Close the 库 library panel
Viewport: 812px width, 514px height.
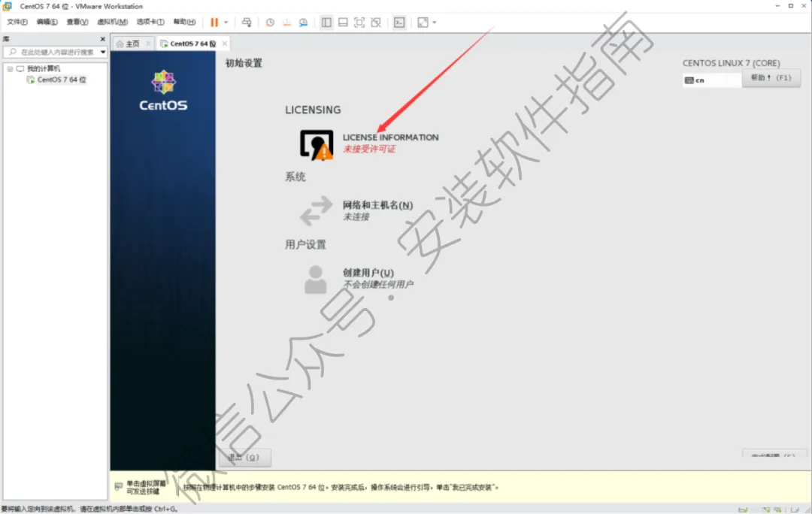102,39
